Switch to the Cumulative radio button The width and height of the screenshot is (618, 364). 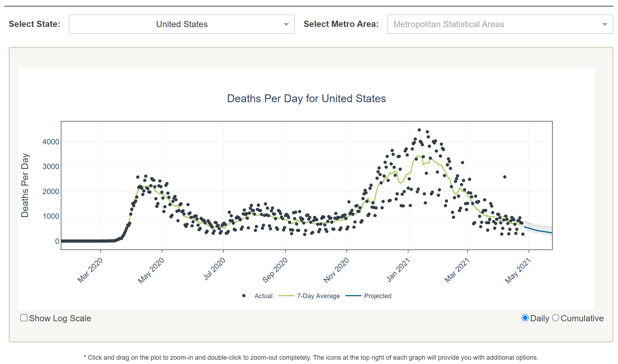point(555,318)
